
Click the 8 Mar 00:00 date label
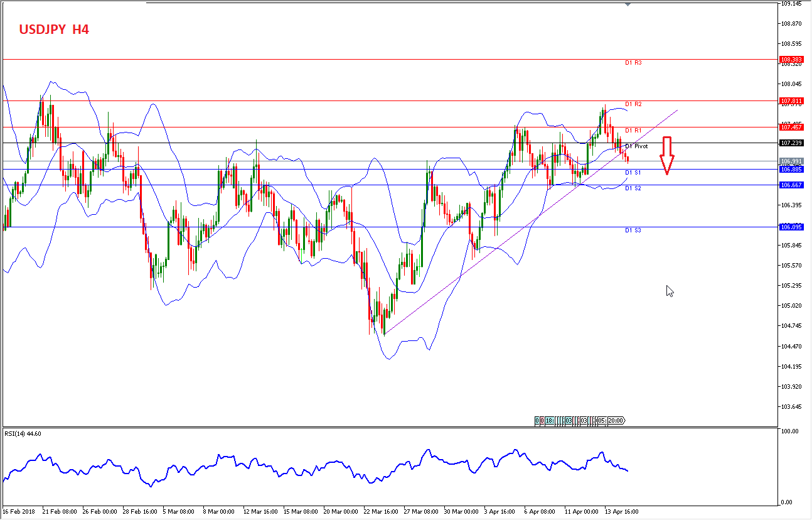point(220,511)
